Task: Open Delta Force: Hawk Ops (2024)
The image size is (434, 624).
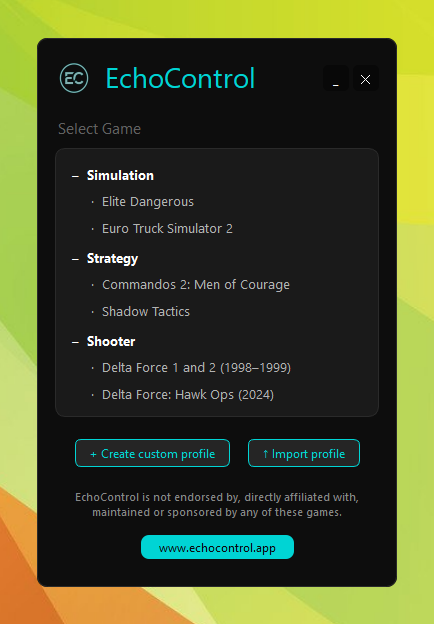Action: click(188, 395)
